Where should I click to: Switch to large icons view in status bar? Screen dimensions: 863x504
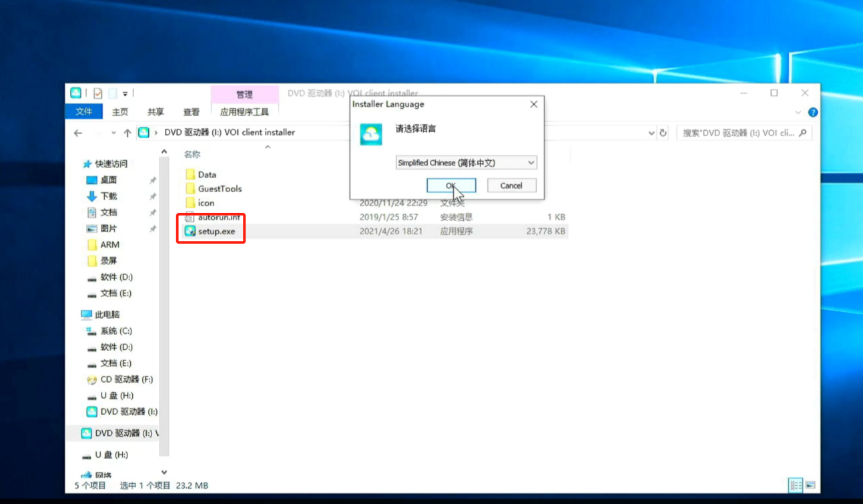tap(810, 485)
